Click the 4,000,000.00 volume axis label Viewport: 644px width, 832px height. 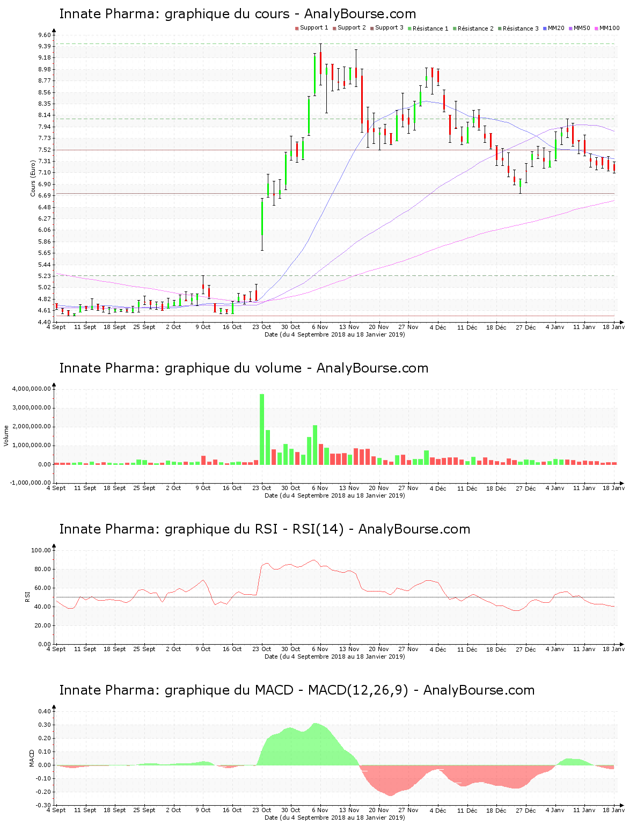click(x=31, y=389)
